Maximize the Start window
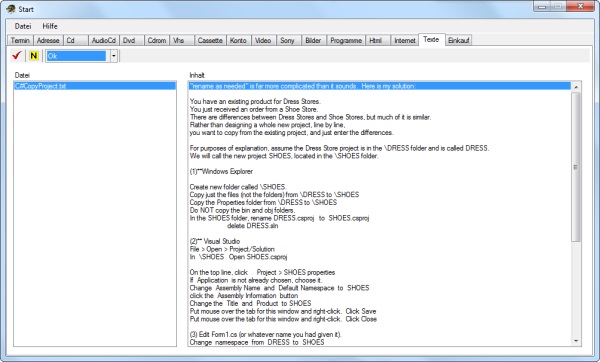 tap(558, 7)
